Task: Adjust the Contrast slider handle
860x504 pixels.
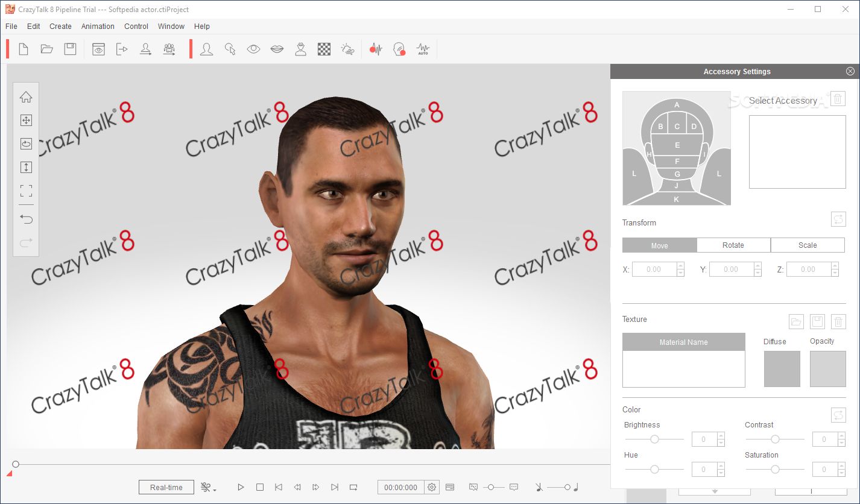Action: 775,439
